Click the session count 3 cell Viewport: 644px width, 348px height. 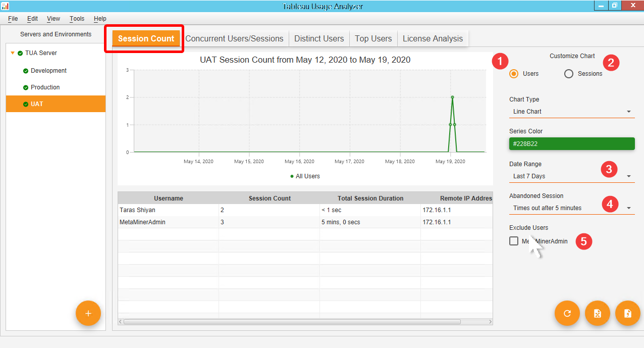pos(270,222)
